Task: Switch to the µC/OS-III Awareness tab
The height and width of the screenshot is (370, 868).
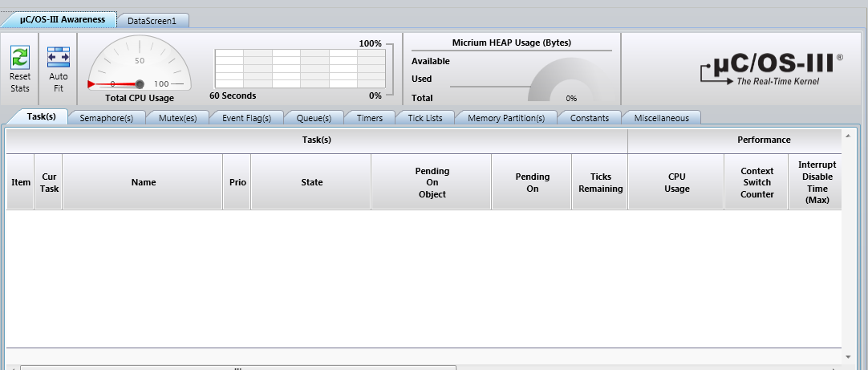Action: 60,20
